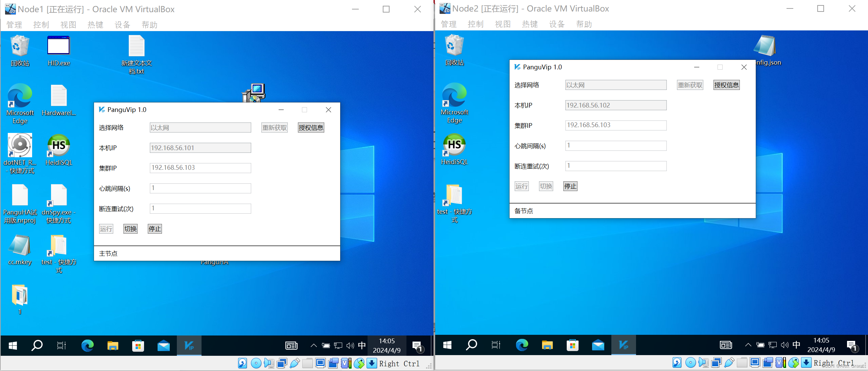Click 停止 button in Node1 PanguVip

tap(155, 229)
